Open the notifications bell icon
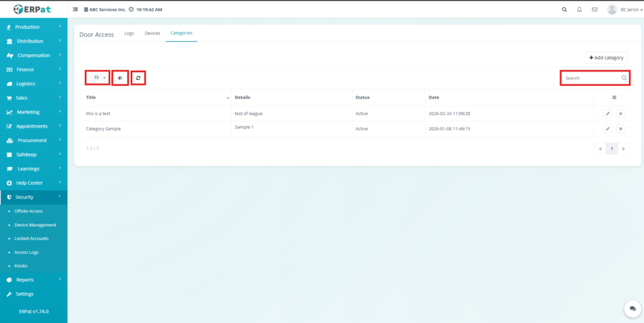This screenshot has height=323, width=644. 579,9
